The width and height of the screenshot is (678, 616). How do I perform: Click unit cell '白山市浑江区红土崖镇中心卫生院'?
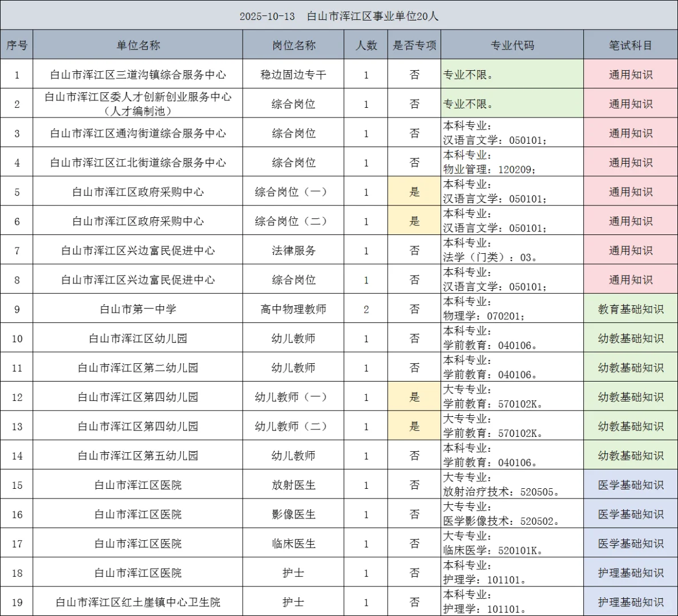coord(138,602)
